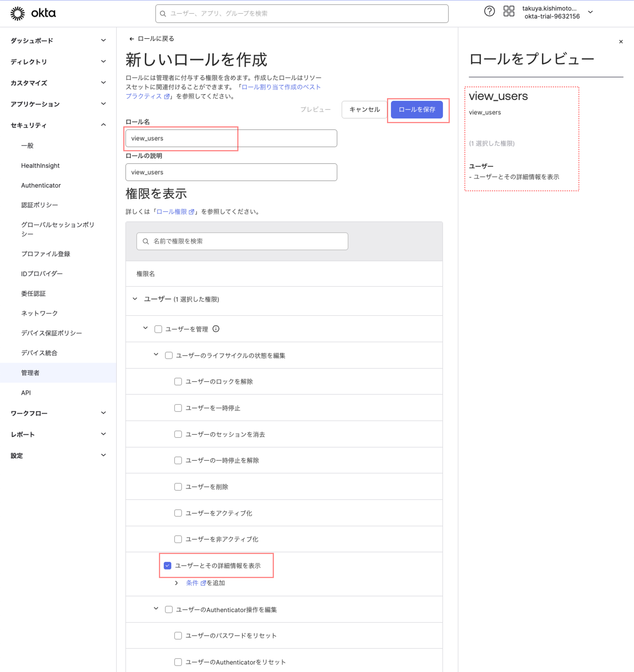Collapse the ユーザー permissions group
Screen dimensions: 634x672
click(135, 299)
